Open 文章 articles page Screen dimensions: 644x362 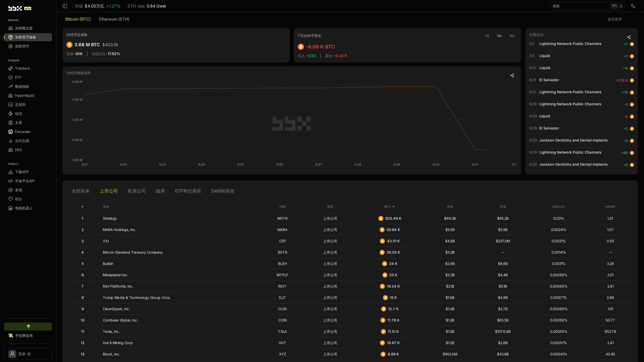(28, 123)
